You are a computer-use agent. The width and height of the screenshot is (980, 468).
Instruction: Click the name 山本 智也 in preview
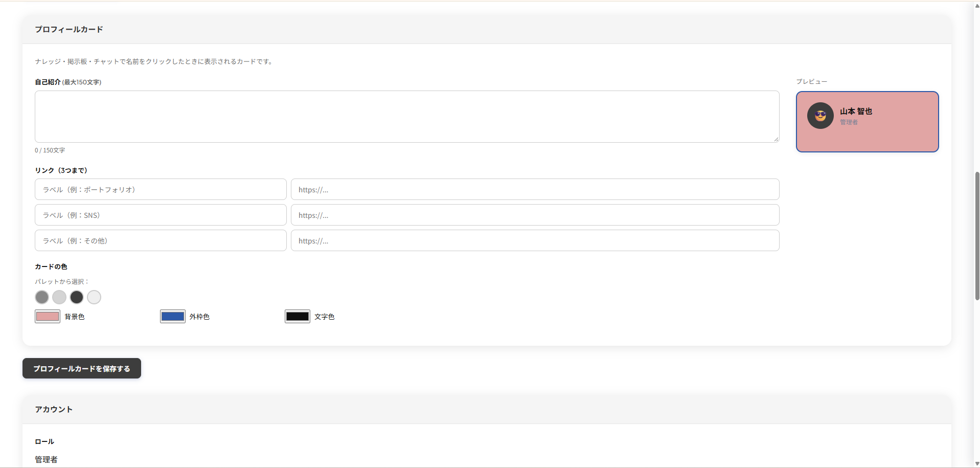tap(856, 111)
